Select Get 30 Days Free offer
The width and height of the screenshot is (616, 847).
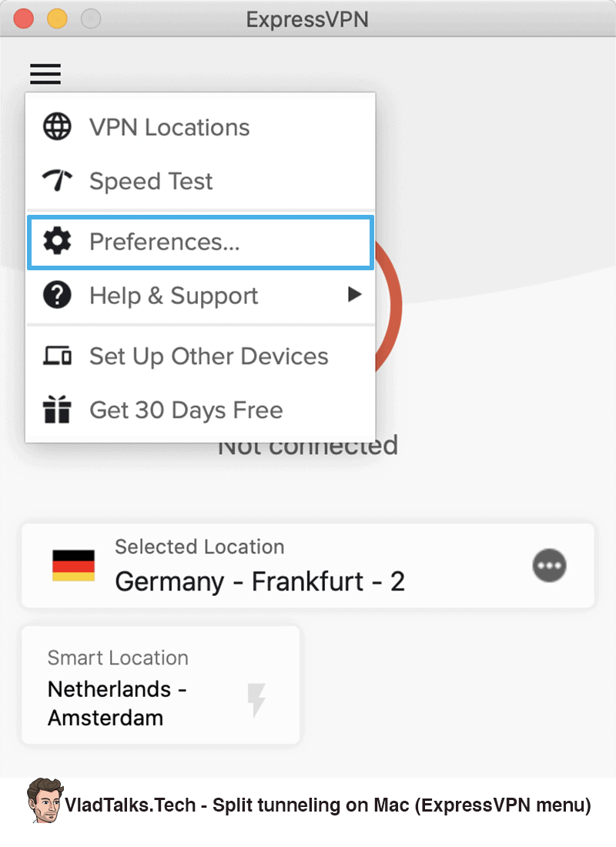pos(200,410)
